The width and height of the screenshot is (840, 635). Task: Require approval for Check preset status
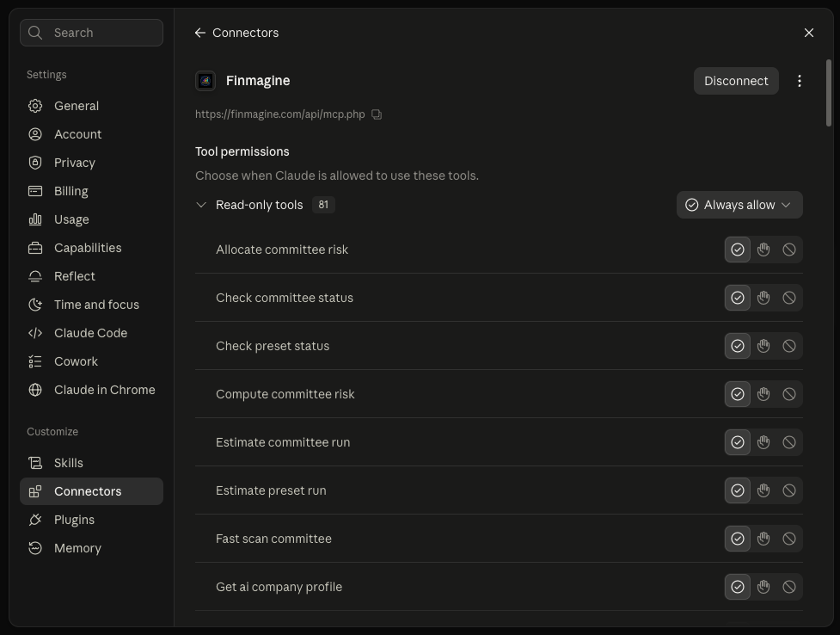pos(763,346)
